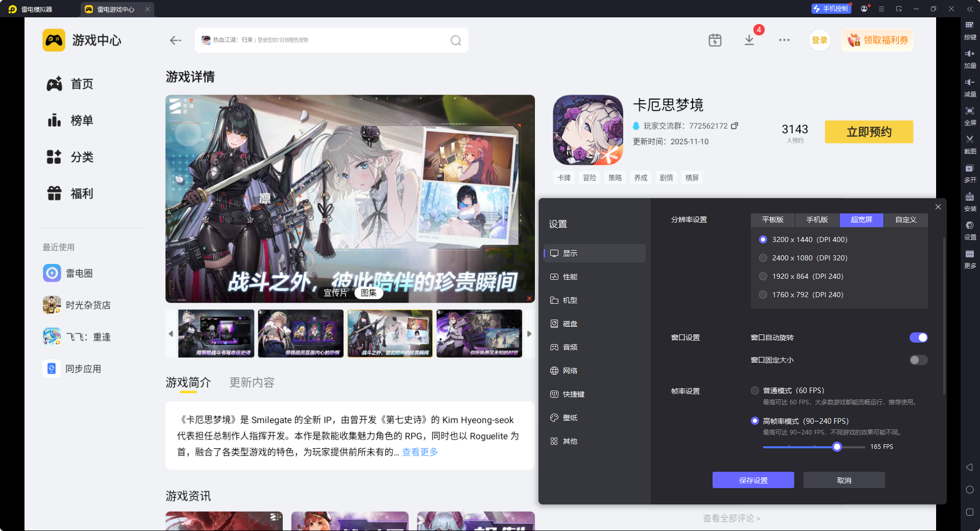Click the game search input field
The width and height of the screenshot is (980, 531).
click(x=331, y=40)
